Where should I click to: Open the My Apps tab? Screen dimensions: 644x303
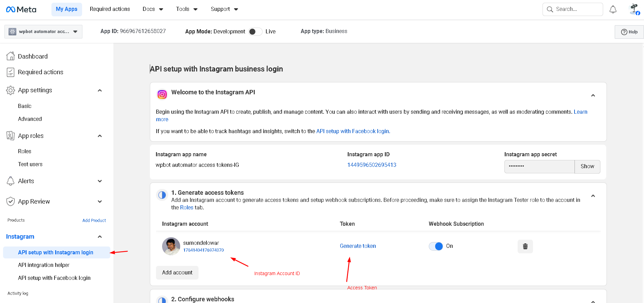pos(66,9)
